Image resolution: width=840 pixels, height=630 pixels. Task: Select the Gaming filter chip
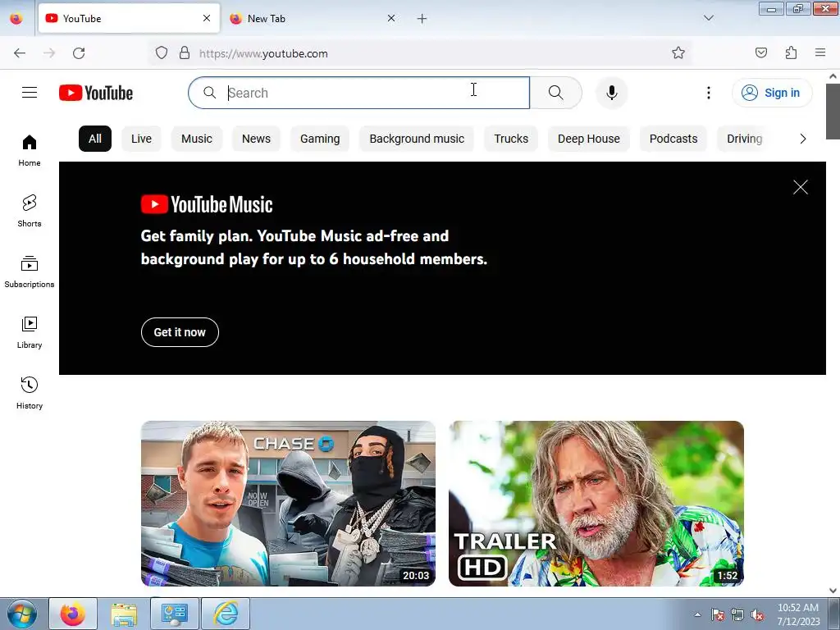(x=320, y=139)
